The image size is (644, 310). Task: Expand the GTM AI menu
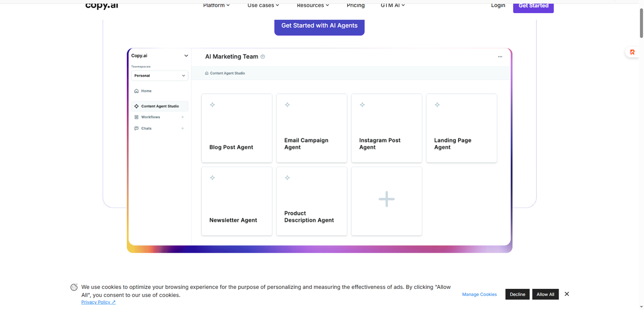tap(393, 5)
